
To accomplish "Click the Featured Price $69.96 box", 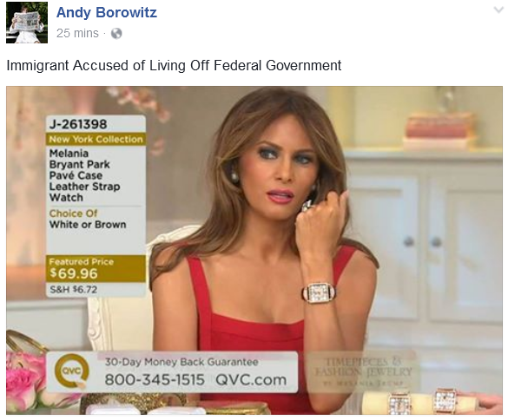I will (96, 268).
